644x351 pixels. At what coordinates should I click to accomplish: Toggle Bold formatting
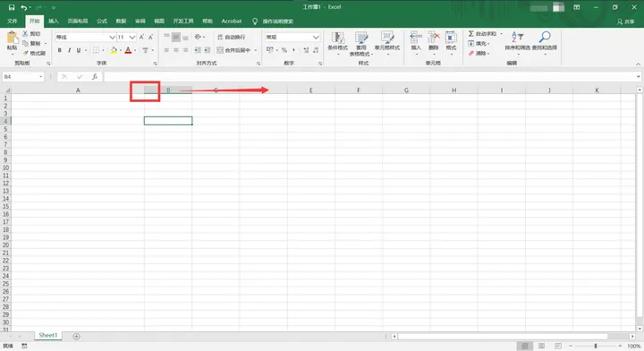click(60, 50)
